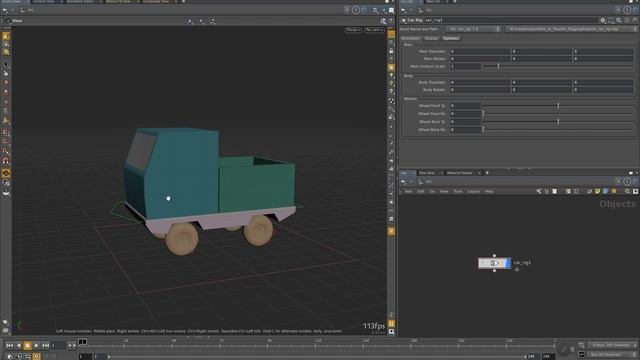
Task: Open the Tools menu in network editor
Action: [x=458, y=191]
